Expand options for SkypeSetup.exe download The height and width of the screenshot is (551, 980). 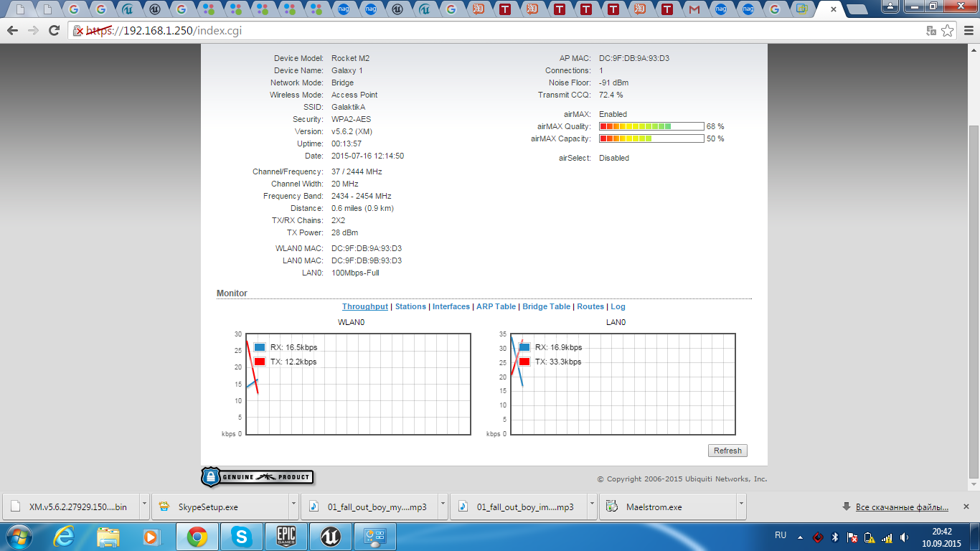(295, 506)
